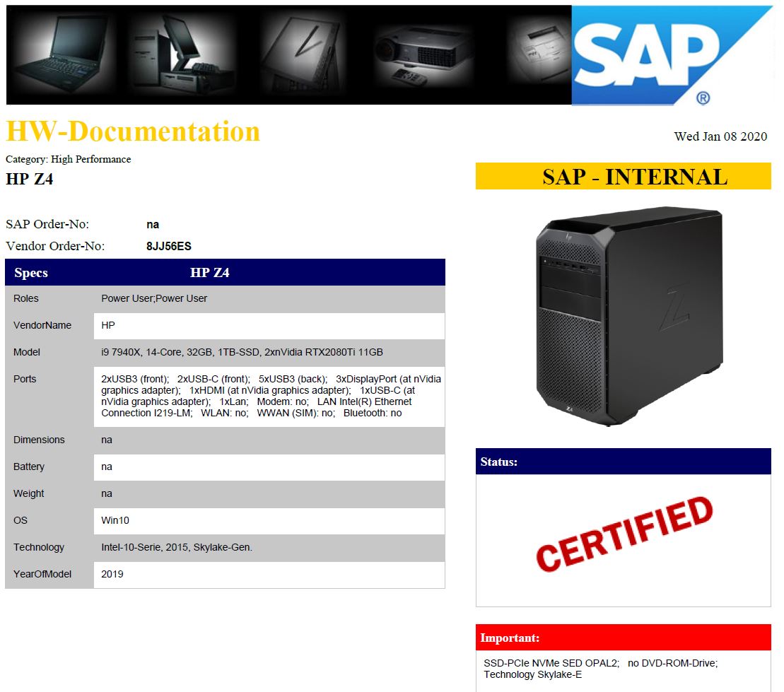Click the laptop image in the header banner

pyautogui.click(x=62, y=54)
